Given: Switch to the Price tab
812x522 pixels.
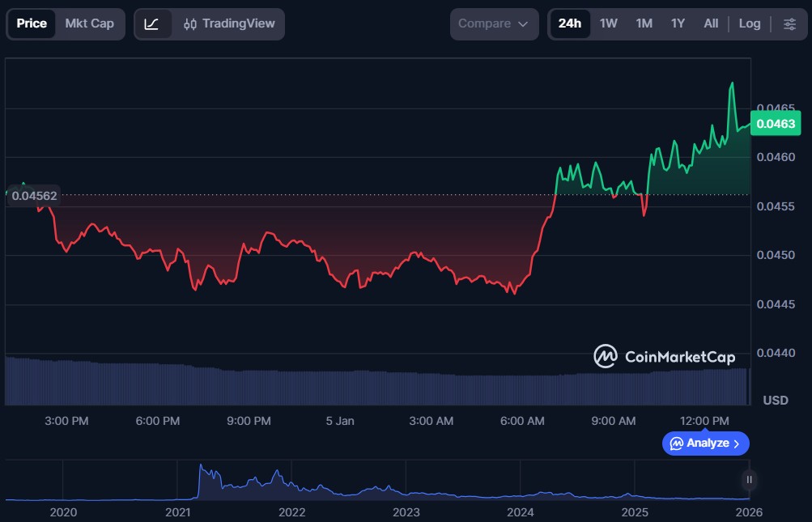Looking at the screenshot, I should (x=32, y=23).
